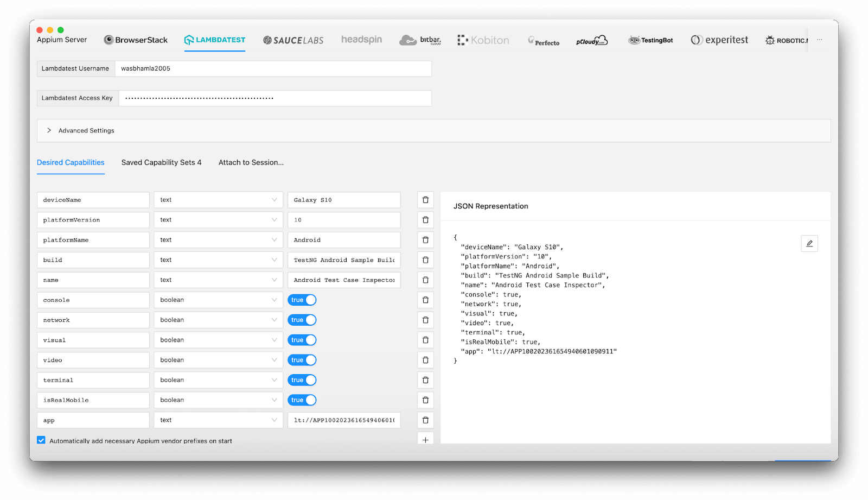Turn off the network capability toggle
The height and width of the screenshot is (500, 868).
click(x=302, y=320)
